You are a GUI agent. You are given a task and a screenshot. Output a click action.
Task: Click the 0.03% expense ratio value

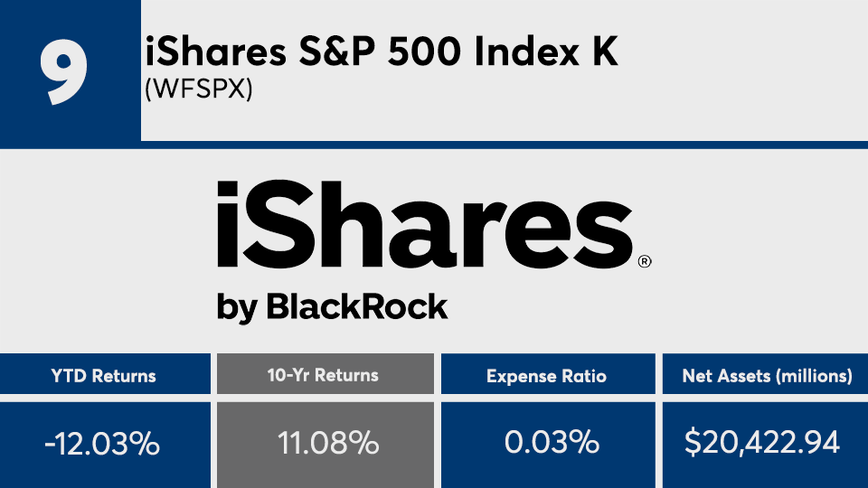[x=546, y=444]
